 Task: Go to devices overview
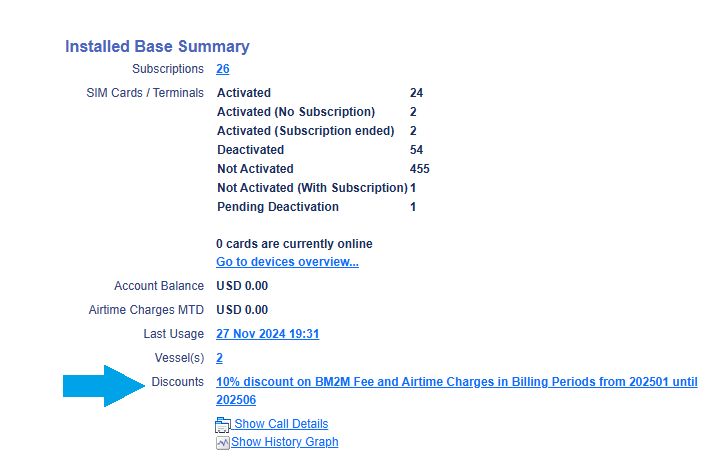(x=287, y=262)
